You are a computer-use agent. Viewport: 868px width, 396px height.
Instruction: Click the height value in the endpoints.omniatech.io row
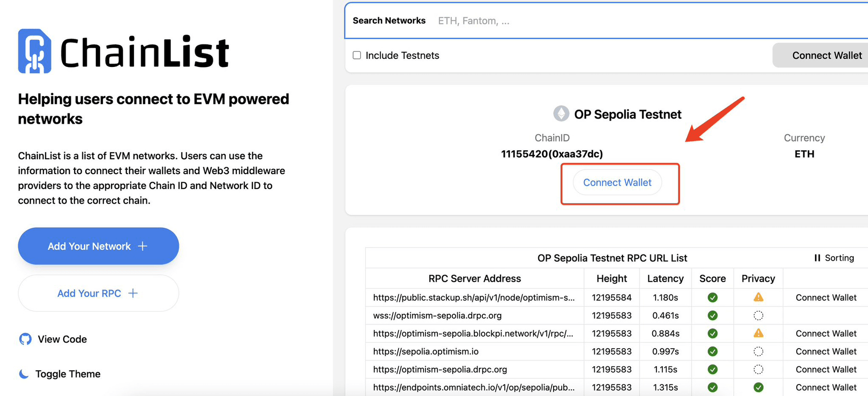(x=612, y=387)
